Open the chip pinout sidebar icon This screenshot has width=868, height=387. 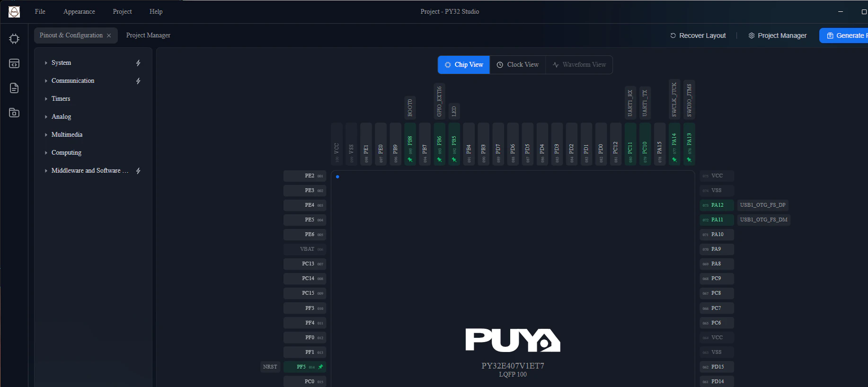[x=14, y=39]
